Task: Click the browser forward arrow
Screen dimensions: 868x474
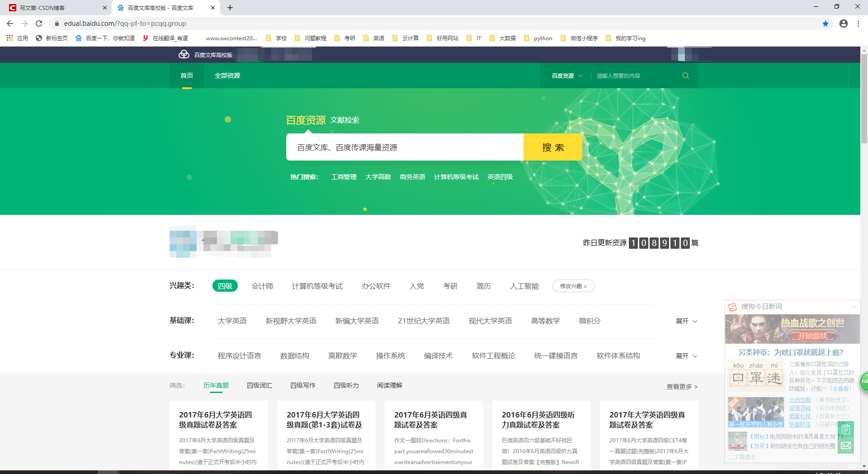Action: point(24,24)
